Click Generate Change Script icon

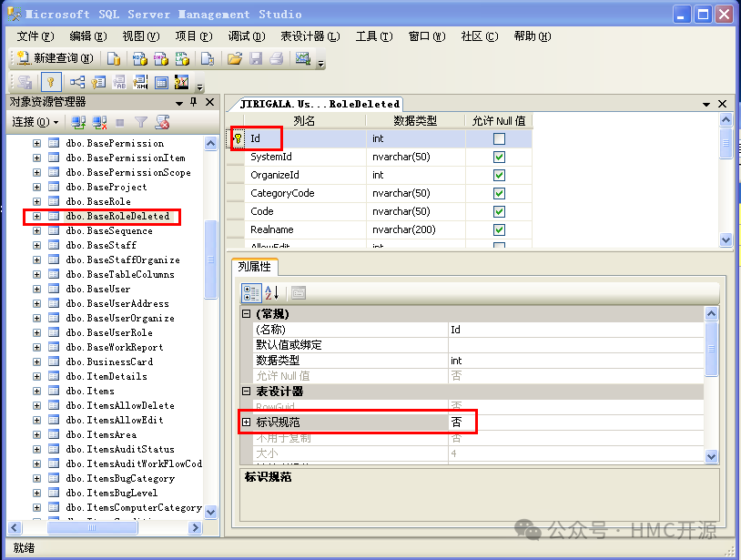point(25,82)
